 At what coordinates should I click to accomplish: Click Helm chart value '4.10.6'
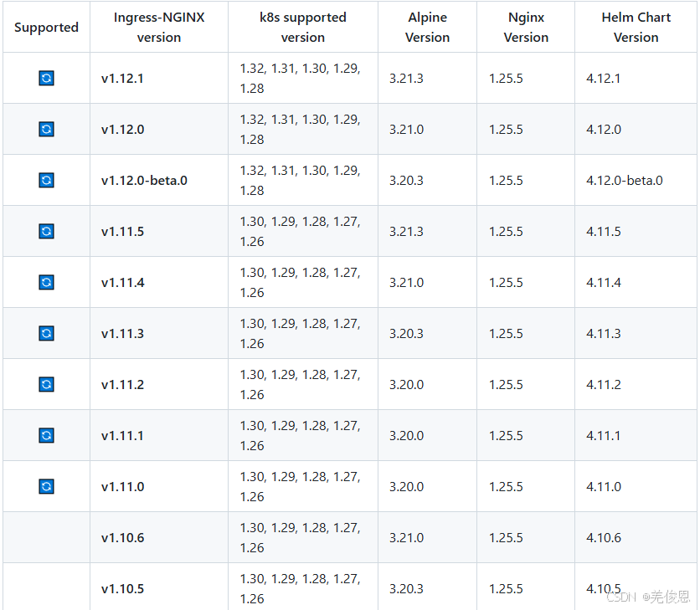(604, 538)
